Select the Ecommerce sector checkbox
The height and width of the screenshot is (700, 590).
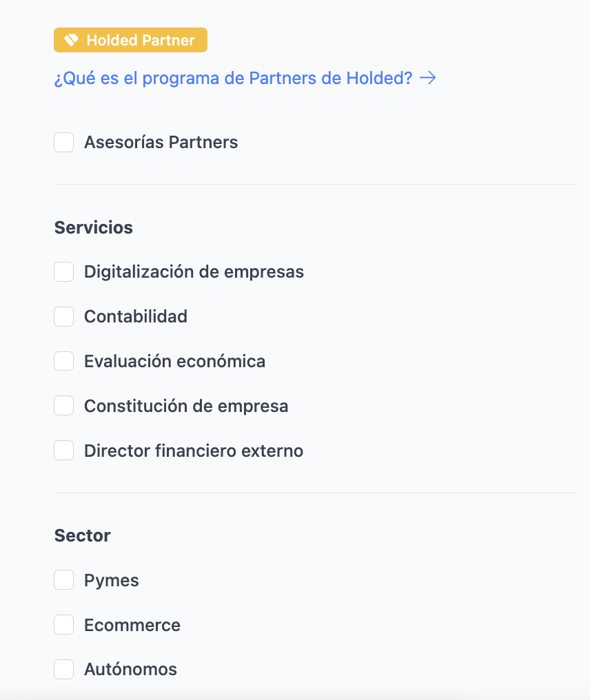click(x=63, y=625)
